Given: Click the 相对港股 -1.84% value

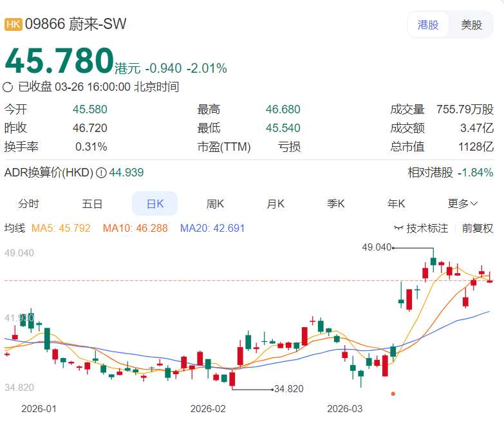Looking at the screenshot, I should coord(476,173).
